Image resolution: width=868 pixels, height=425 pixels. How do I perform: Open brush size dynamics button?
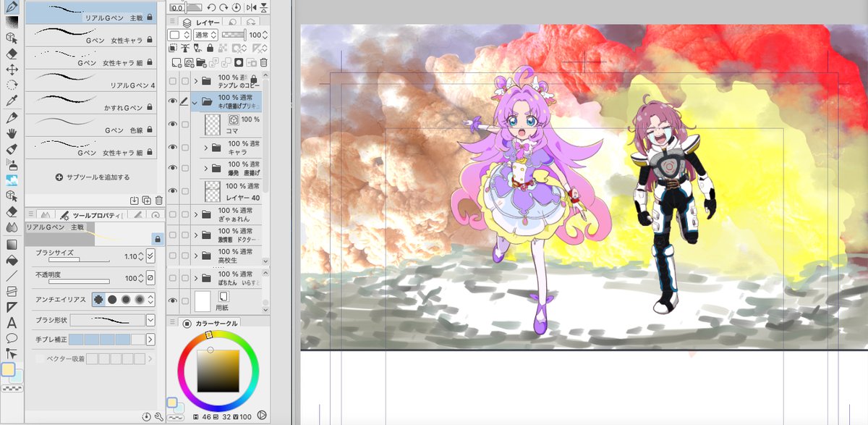pyautogui.click(x=150, y=256)
